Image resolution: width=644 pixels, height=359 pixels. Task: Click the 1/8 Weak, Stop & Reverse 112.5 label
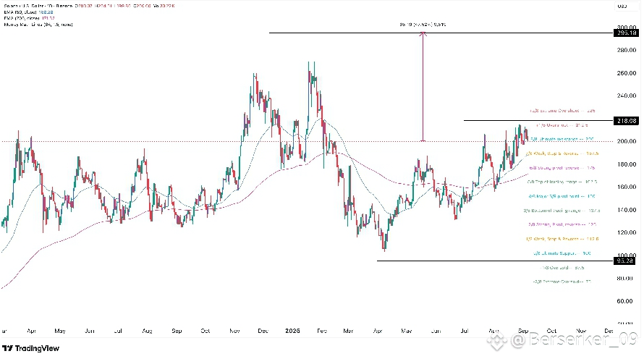click(562, 239)
